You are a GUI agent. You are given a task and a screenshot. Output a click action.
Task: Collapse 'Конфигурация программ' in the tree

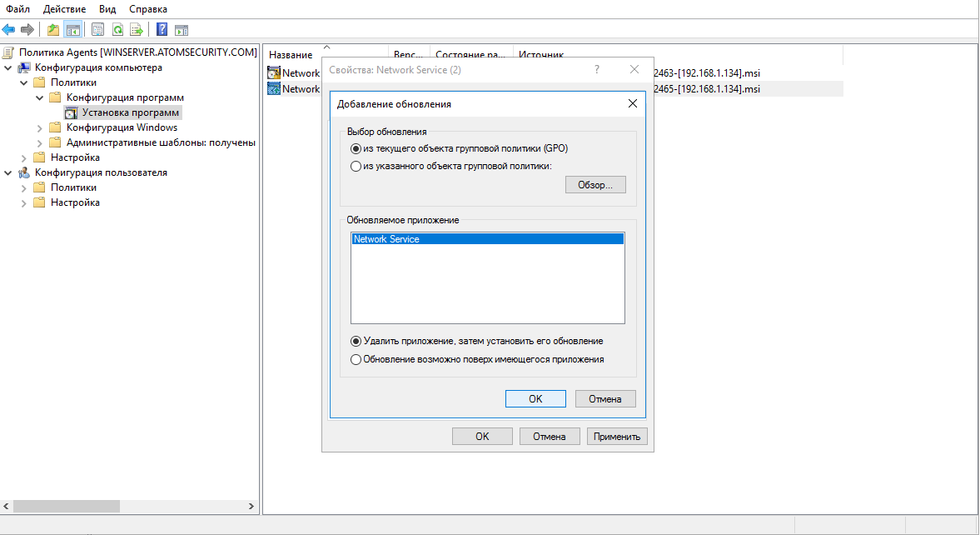coord(38,97)
